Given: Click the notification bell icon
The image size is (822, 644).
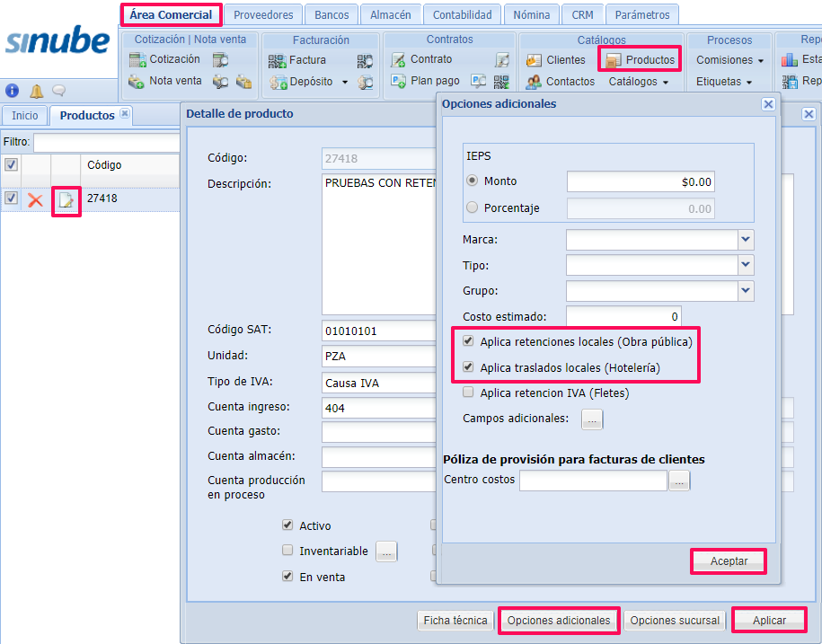Looking at the screenshot, I should point(36,91).
